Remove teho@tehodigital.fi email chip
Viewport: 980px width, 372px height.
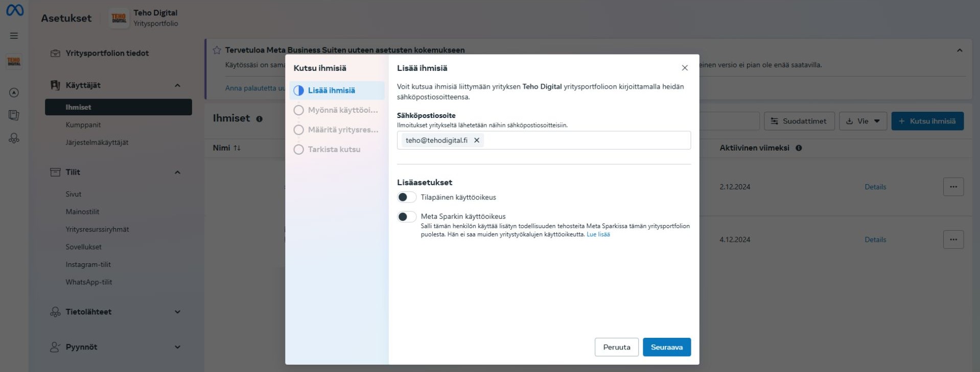coord(477,140)
